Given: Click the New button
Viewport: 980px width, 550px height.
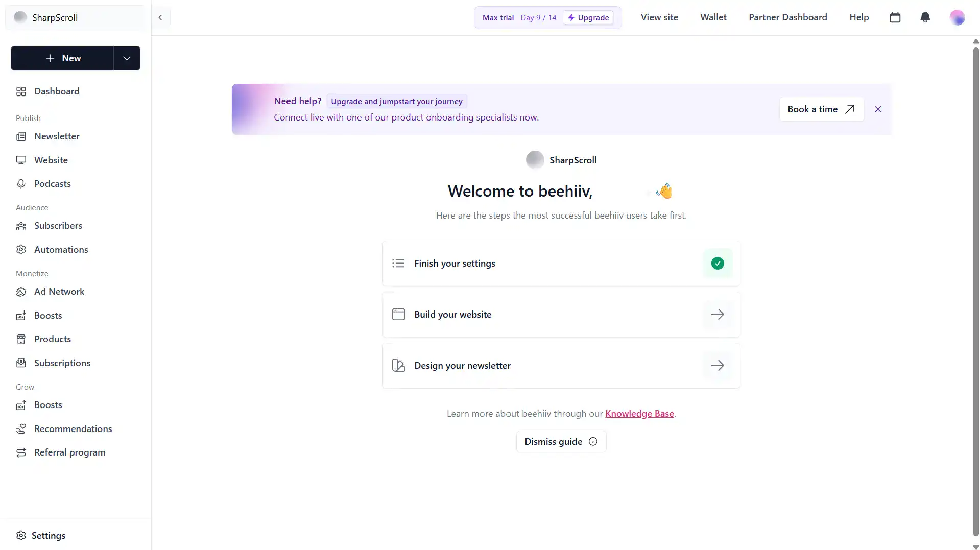Looking at the screenshot, I should (62, 58).
